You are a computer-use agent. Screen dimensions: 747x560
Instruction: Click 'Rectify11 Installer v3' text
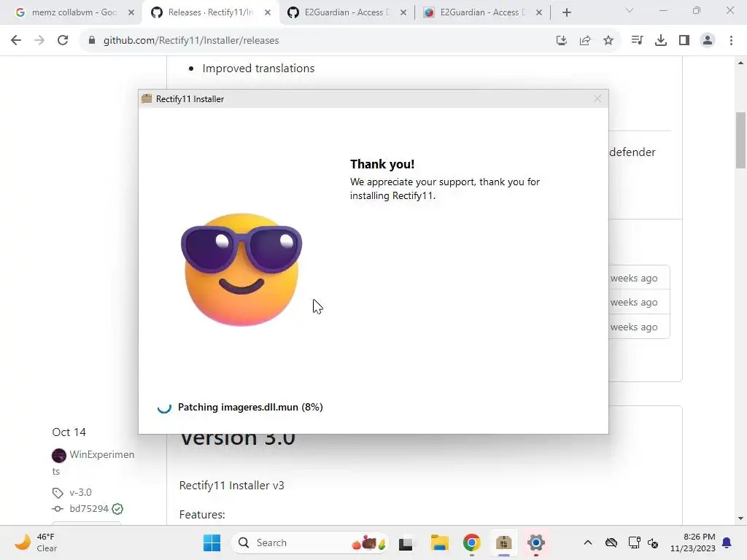(231, 485)
